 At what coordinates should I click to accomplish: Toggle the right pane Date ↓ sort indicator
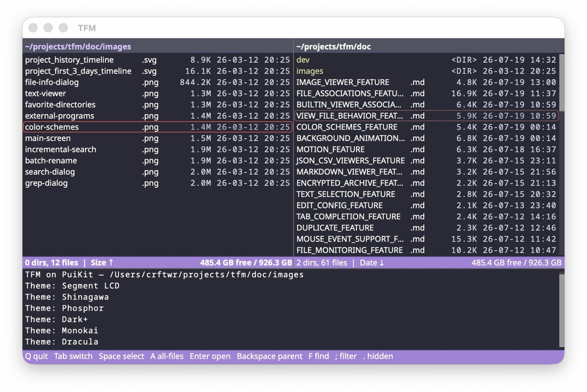click(x=372, y=263)
